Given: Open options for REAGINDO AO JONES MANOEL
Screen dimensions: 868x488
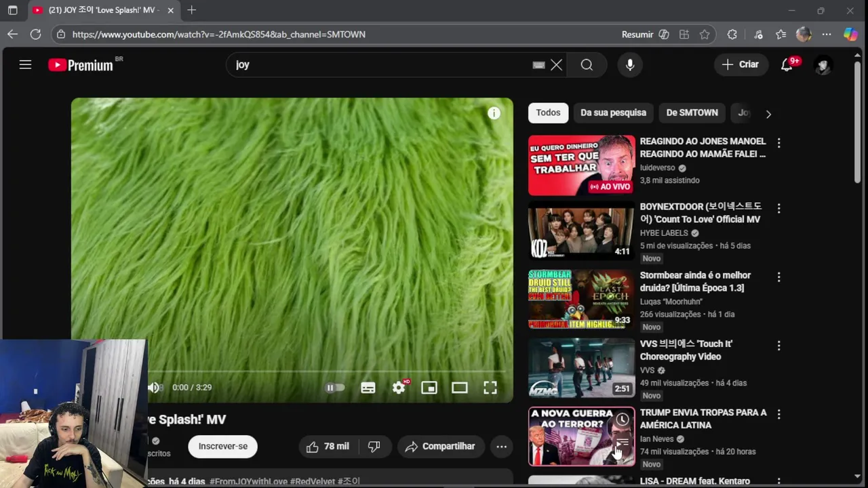Looking at the screenshot, I should (778, 143).
